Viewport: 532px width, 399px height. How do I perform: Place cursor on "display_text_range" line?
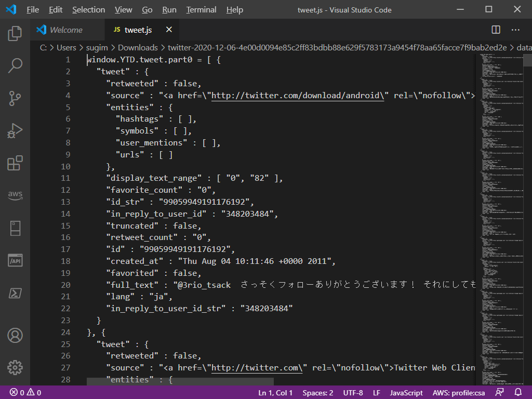point(194,178)
